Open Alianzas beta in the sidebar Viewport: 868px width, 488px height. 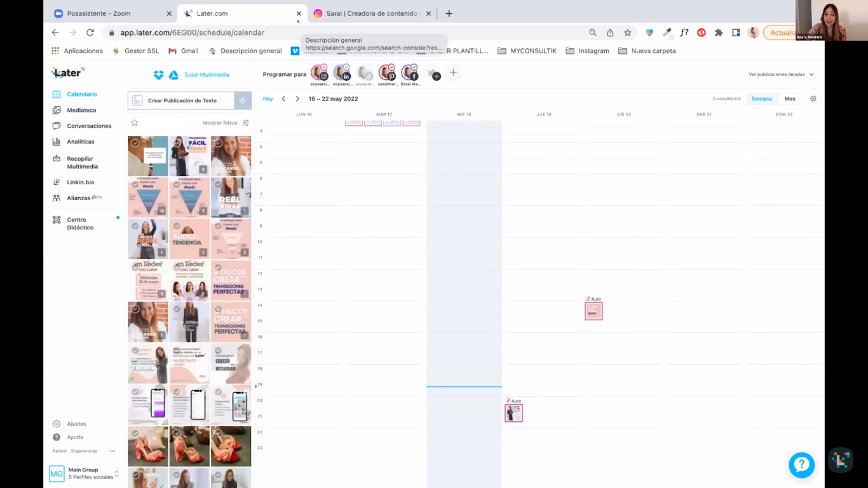(x=78, y=198)
